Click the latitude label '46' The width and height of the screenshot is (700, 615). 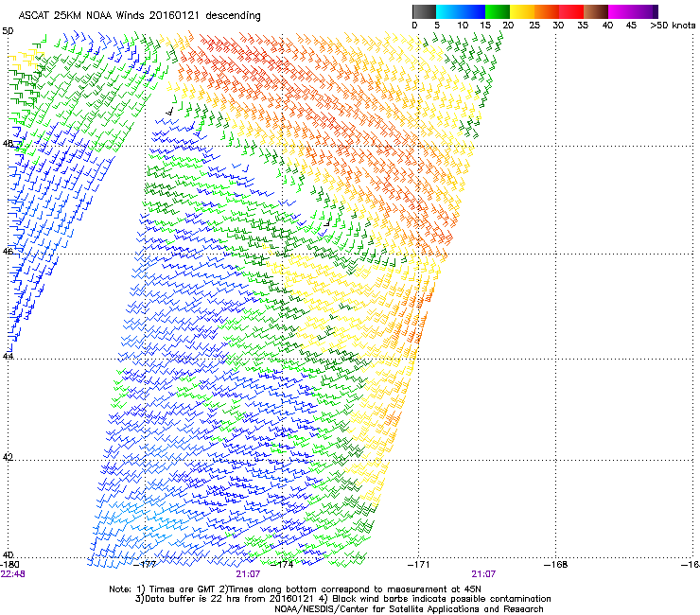point(8,252)
